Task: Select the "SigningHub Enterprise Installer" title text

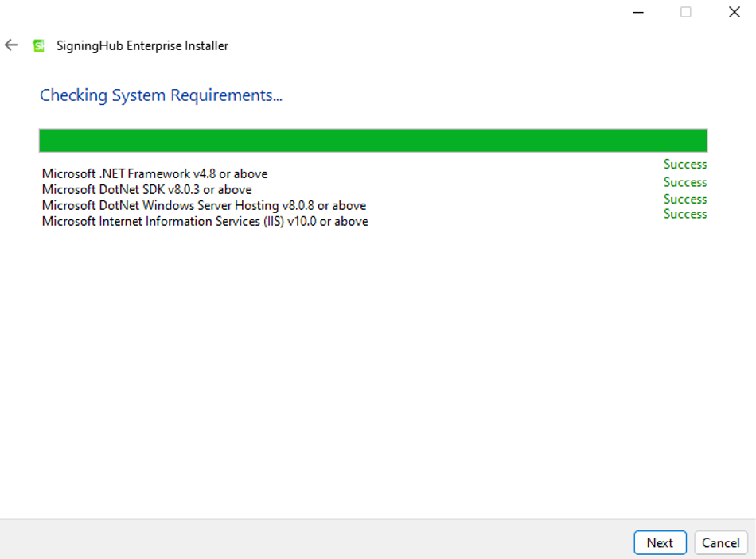Action: [142, 46]
